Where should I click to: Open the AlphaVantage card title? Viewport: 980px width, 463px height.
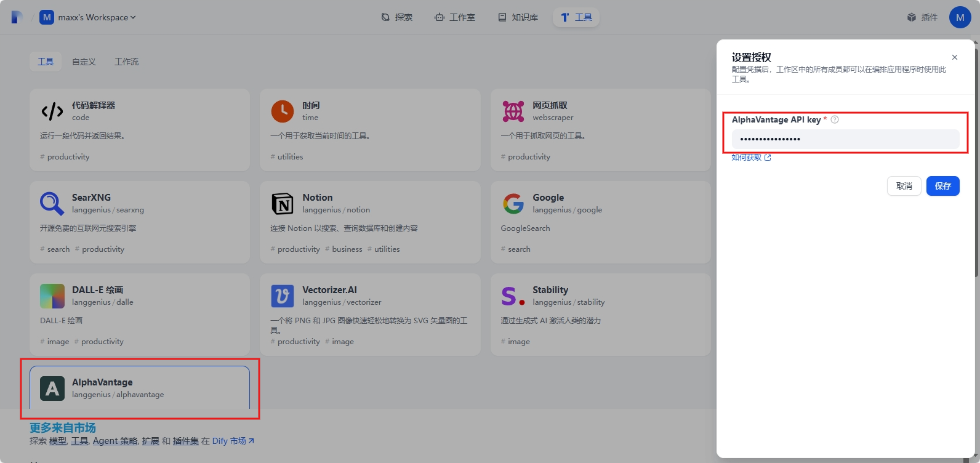[102, 382]
